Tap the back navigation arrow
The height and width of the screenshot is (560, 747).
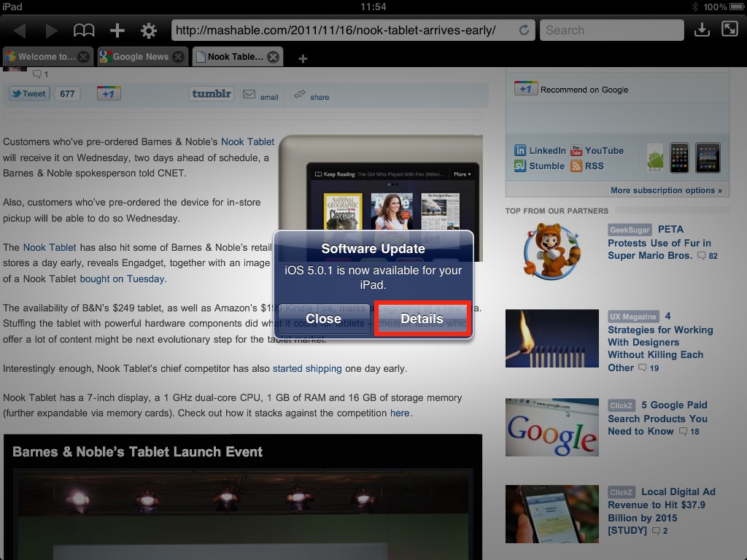20,31
